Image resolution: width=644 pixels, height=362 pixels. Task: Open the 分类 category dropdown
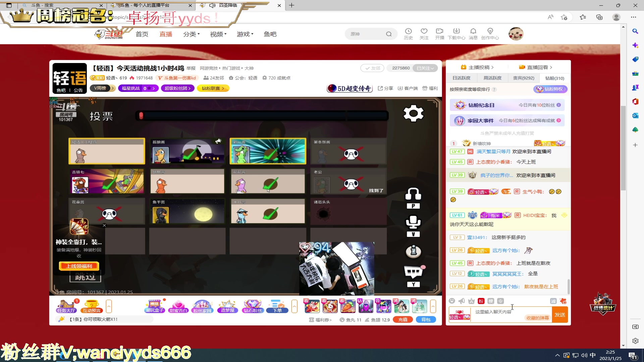coord(191,34)
